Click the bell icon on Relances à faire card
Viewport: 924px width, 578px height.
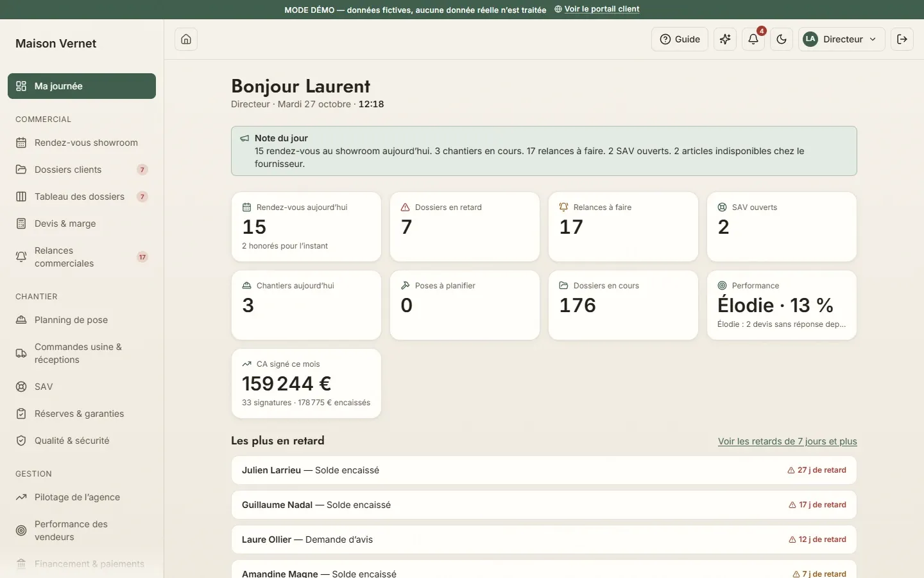point(563,207)
